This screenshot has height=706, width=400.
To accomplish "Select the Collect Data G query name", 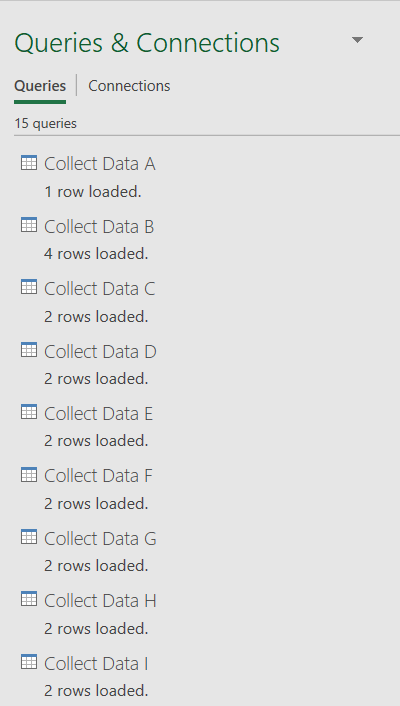I will click(100, 539).
